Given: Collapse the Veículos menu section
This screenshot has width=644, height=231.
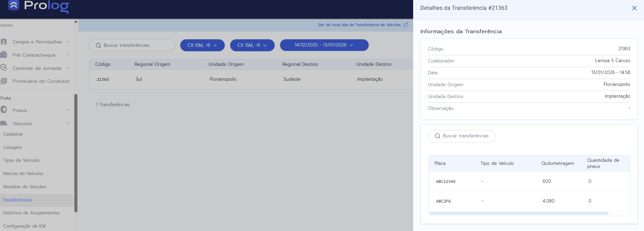Looking at the screenshot, I should pyautogui.click(x=68, y=123).
